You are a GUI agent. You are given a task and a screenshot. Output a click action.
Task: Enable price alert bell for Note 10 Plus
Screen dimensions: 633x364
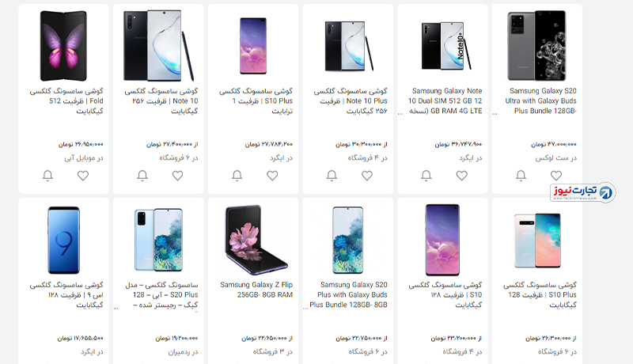click(332, 176)
